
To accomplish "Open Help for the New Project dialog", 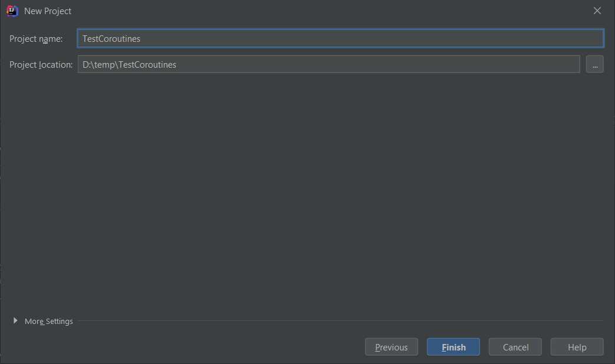I will 577,348.
